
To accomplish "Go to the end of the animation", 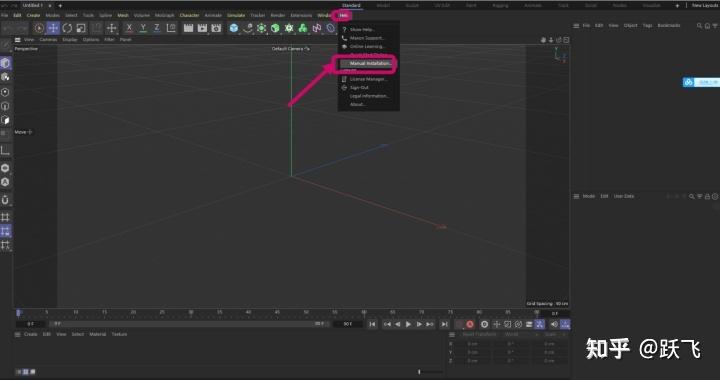I will tap(444, 324).
